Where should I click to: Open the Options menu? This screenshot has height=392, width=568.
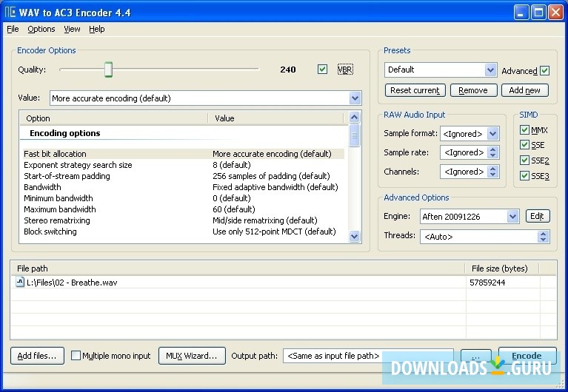coord(41,29)
